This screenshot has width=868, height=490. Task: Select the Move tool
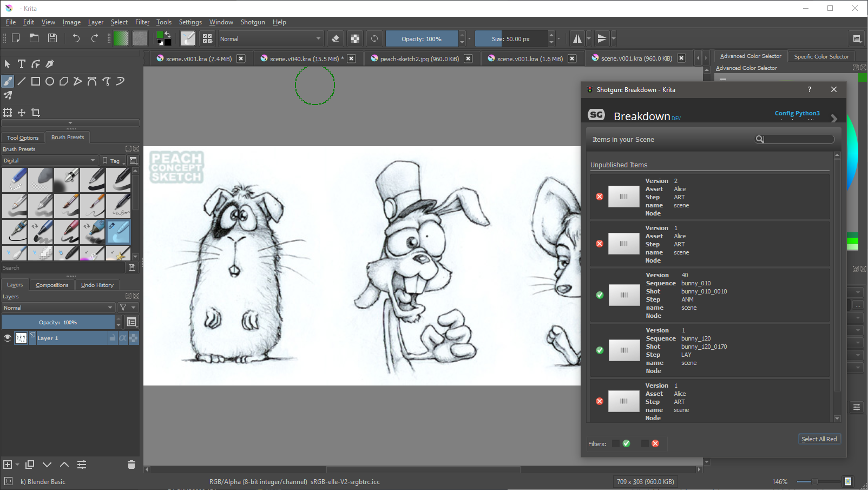coord(22,113)
